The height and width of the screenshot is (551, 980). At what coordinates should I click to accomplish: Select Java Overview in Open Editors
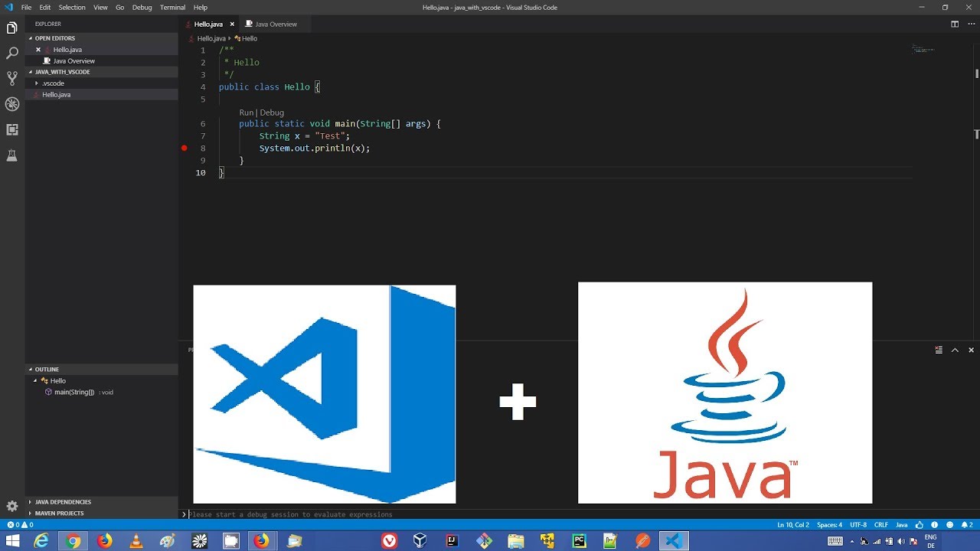click(102, 61)
